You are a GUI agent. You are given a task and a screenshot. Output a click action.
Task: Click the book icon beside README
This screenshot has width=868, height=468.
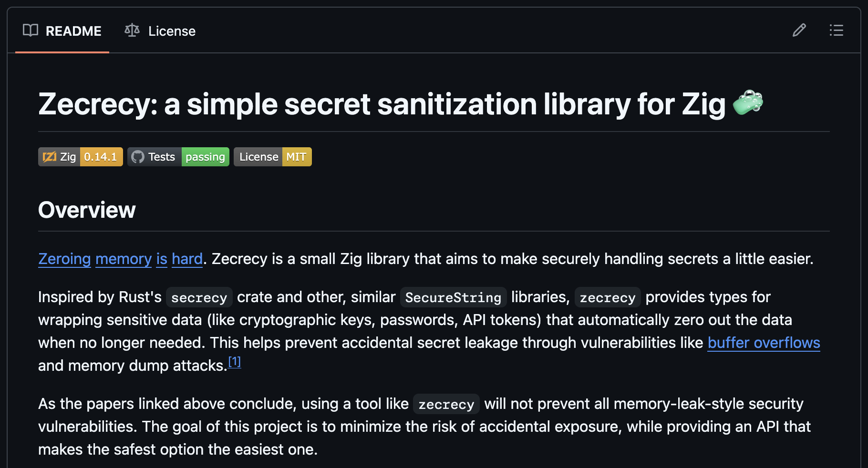(30, 31)
